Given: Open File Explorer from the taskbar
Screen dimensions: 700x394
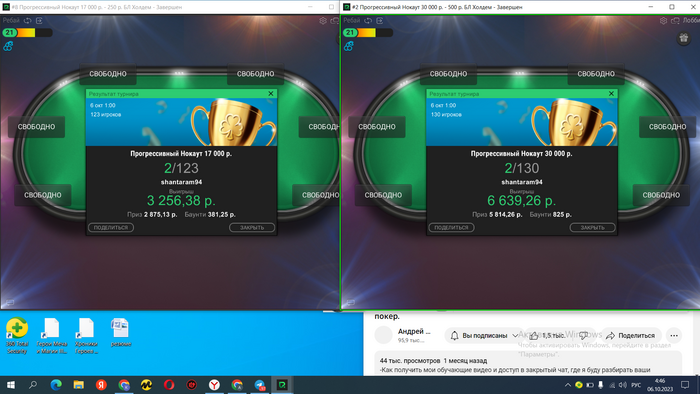Looking at the screenshot, I should (x=79, y=385).
